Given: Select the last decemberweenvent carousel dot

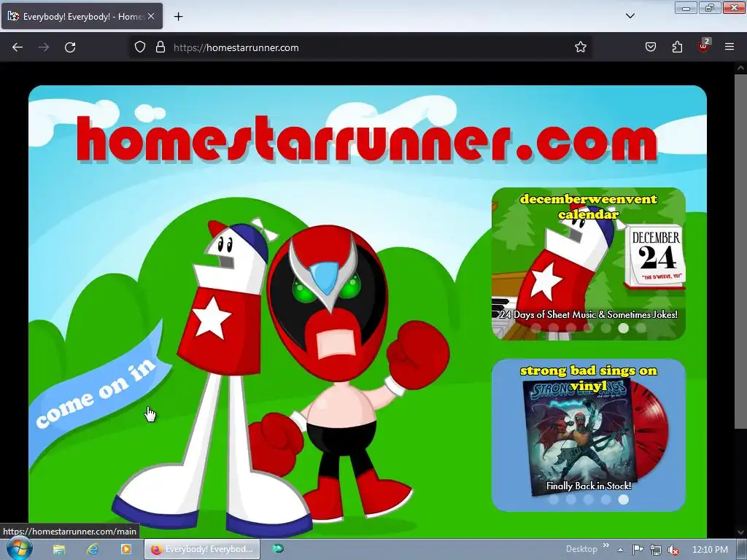Looking at the screenshot, I should coord(640,327).
